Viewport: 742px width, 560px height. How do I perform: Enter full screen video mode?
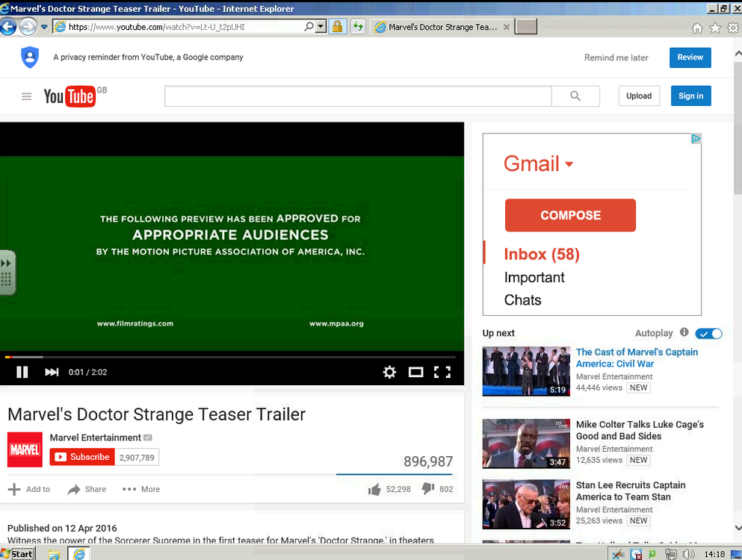[442, 373]
